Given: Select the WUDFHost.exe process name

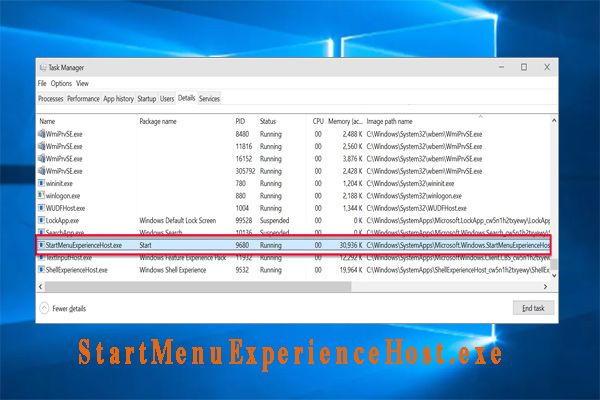Looking at the screenshot, I should click(x=65, y=208).
